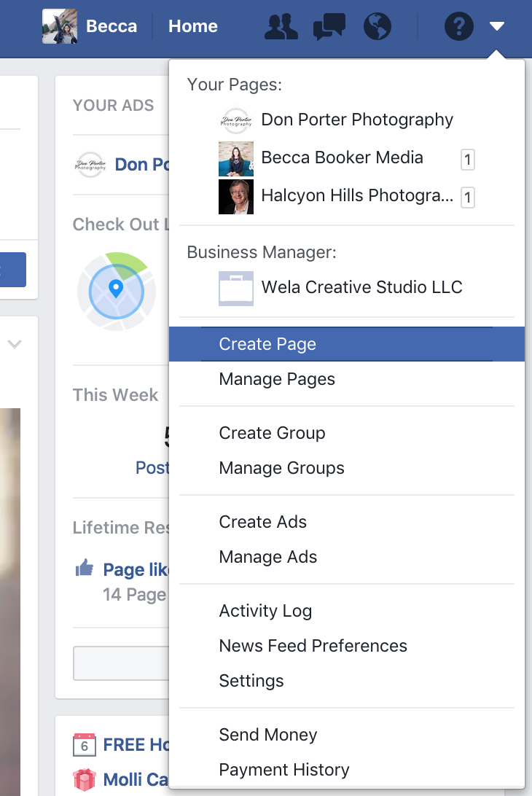
Task: Open the Notifications globe icon
Action: tap(378, 26)
